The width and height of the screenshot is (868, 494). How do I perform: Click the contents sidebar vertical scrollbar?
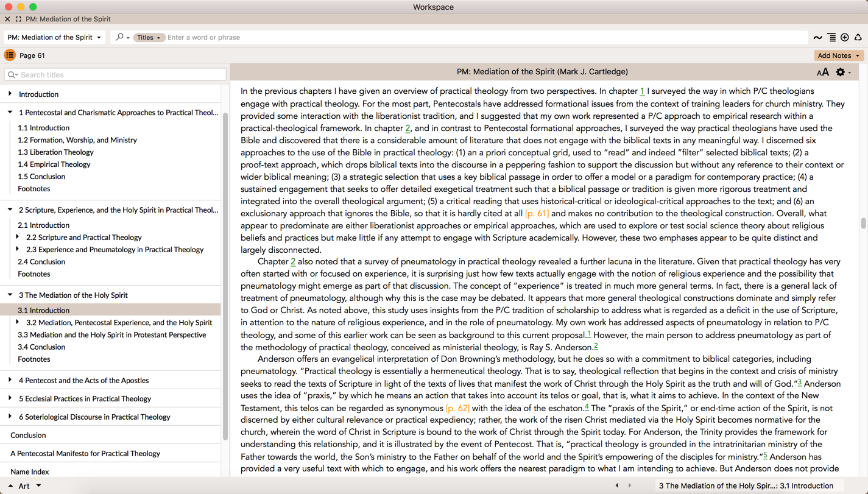click(x=225, y=276)
